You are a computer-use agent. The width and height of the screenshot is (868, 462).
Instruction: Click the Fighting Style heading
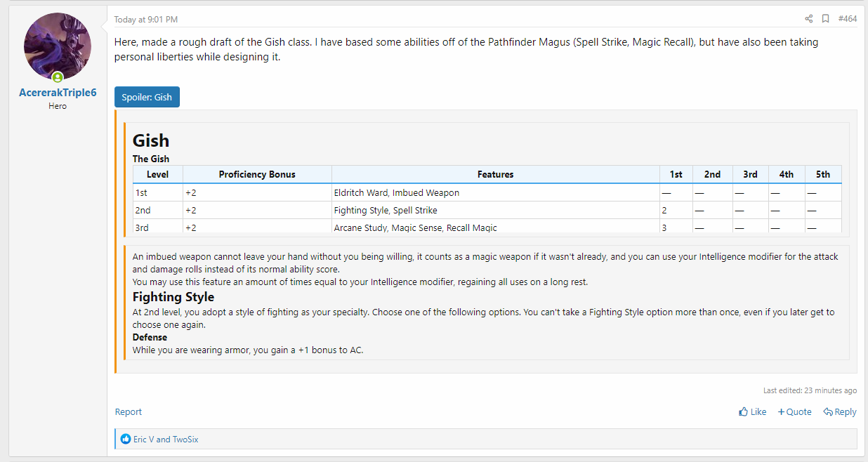pyautogui.click(x=173, y=297)
